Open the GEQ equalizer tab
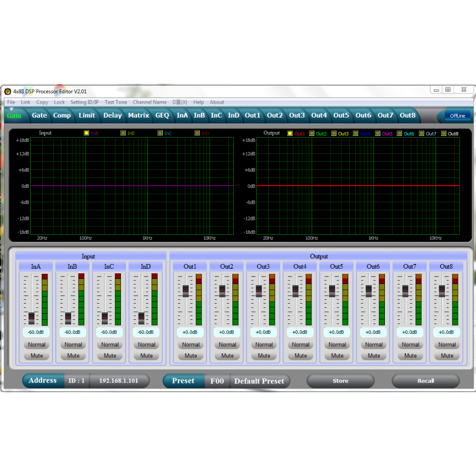Image resolution: width=476 pixels, height=476 pixels. (x=162, y=115)
